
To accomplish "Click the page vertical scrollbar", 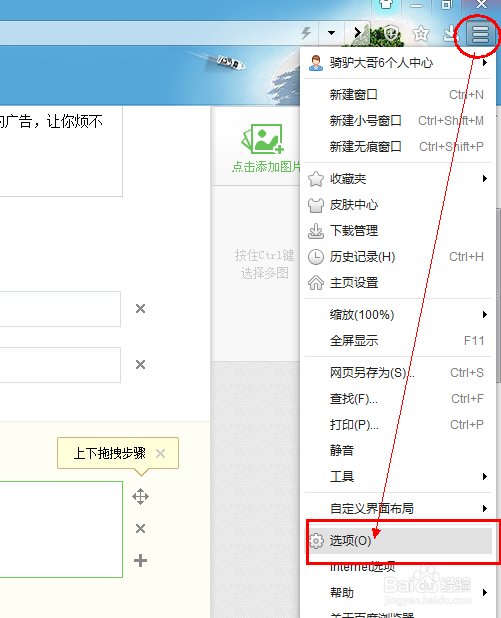I will point(498,296).
